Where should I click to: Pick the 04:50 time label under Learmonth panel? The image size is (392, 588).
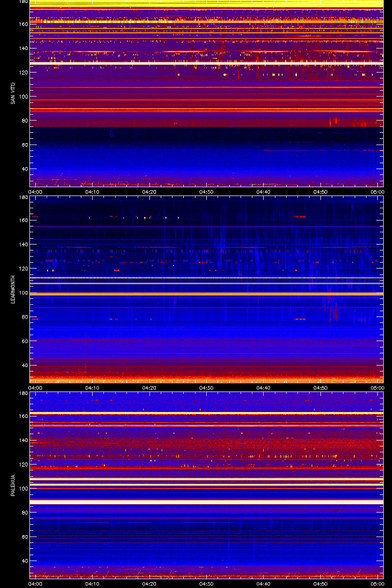320,388
